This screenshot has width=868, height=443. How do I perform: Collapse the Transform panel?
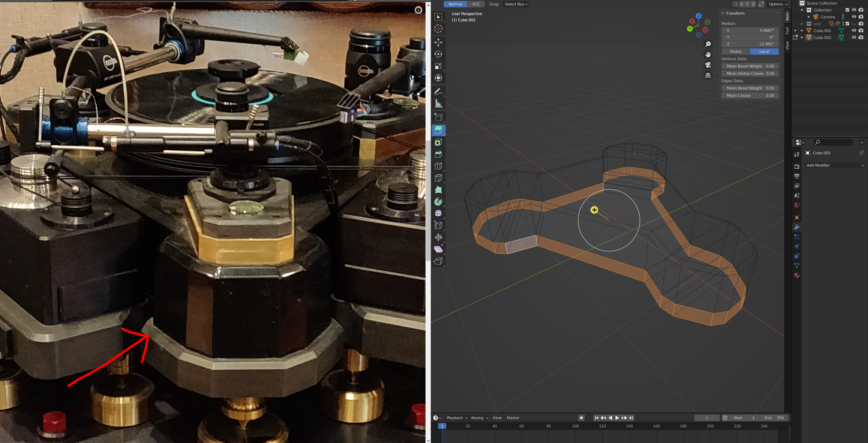tap(723, 13)
